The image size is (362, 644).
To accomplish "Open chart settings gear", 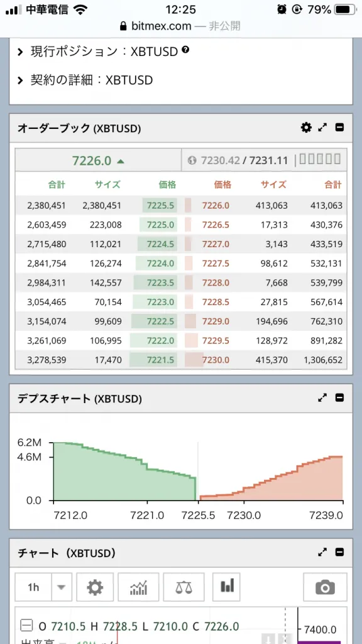I will 95,587.
